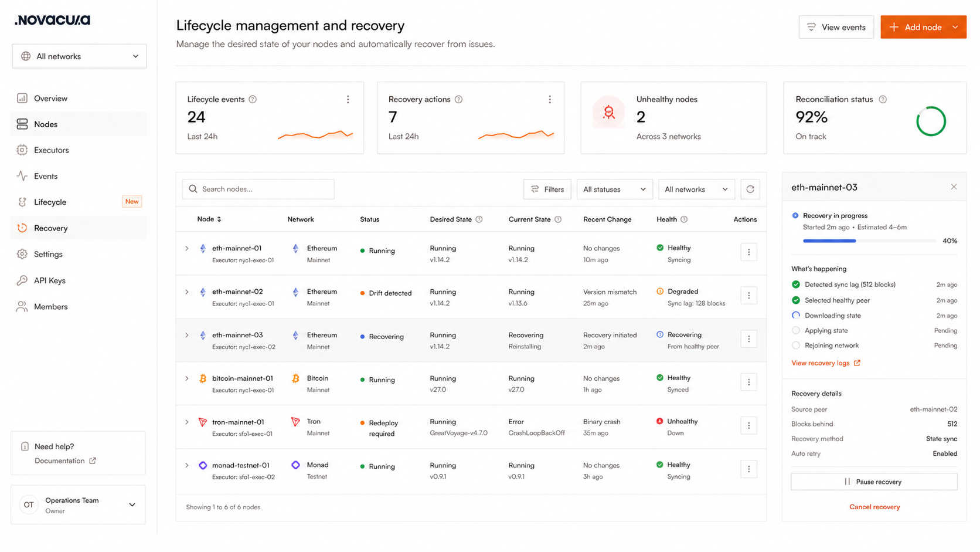Click the Search nodes input field
Screen dimensions: 980x552
point(258,189)
